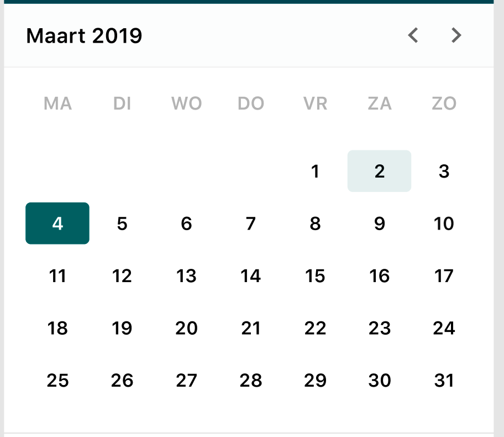
Task: Select the DO column header
Action: pos(250,103)
